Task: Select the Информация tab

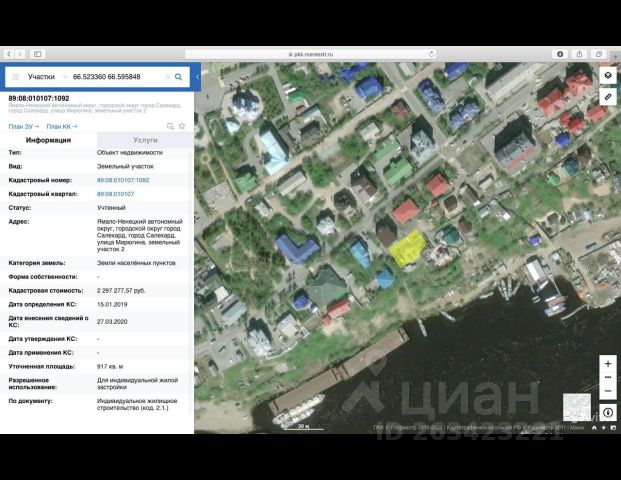Action: (x=48, y=141)
